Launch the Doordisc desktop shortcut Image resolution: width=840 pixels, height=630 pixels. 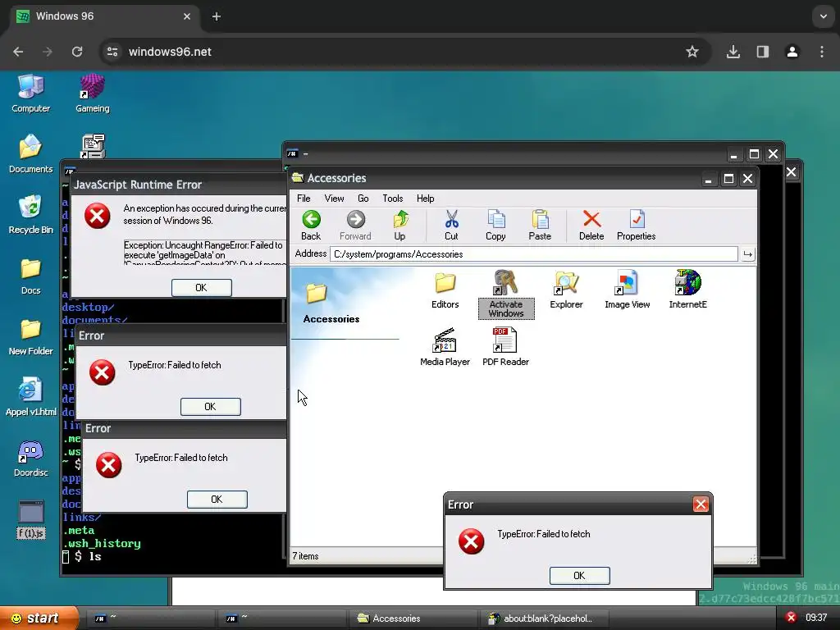point(30,459)
